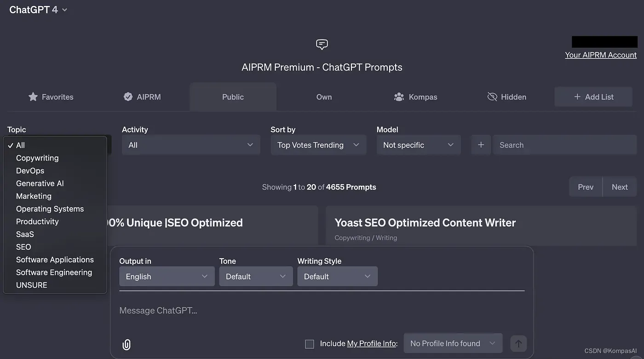Select DevOps in the Topic list
The width and height of the screenshot is (644, 359).
click(x=55, y=171)
